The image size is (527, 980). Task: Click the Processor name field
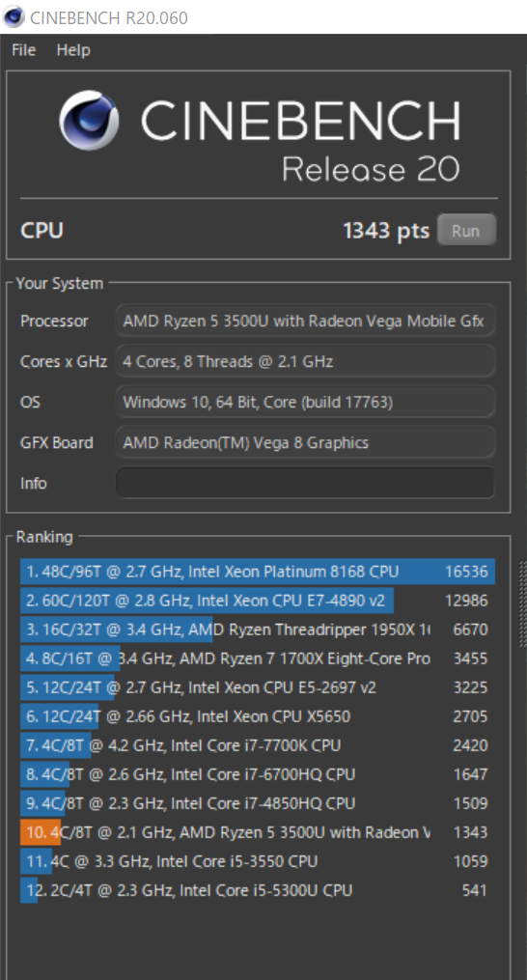(306, 321)
